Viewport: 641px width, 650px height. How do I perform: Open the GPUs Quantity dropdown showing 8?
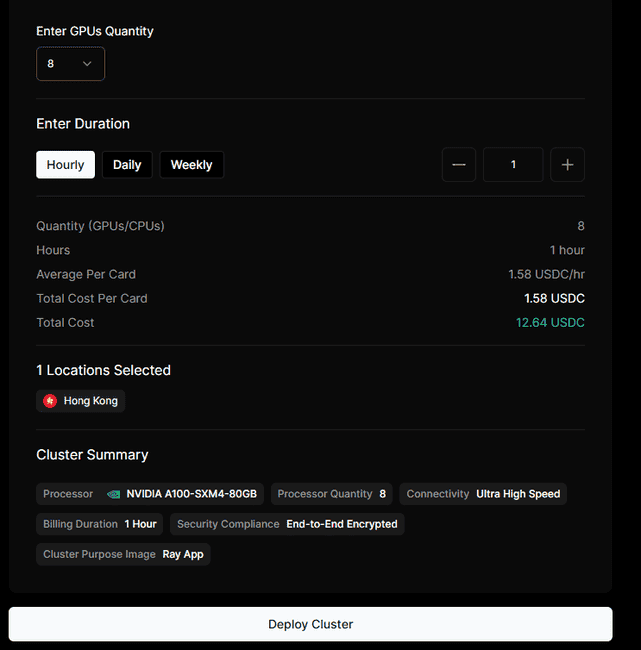[x=70, y=64]
